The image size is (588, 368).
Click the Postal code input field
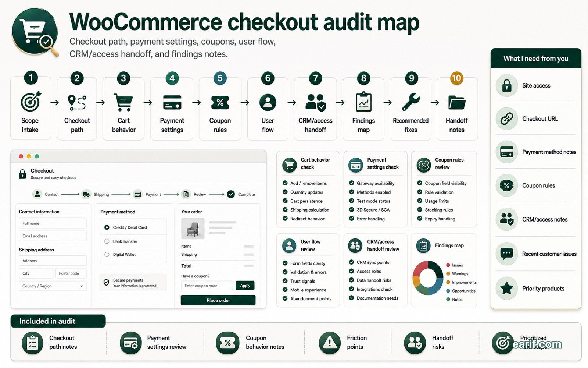pyautogui.click(x=71, y=273)
